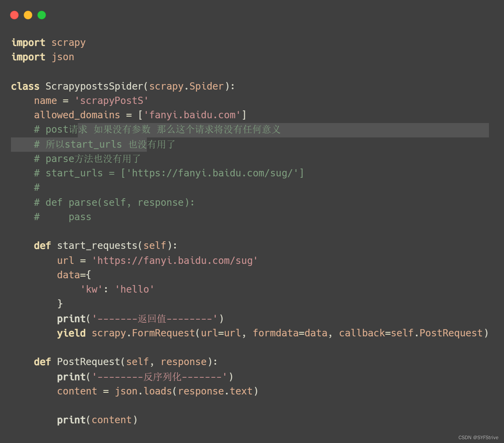This screenshot has height=443, width=504.
Task: Click the closing brace of data dict
Action: pyautogui.click(x=60, y=304)
